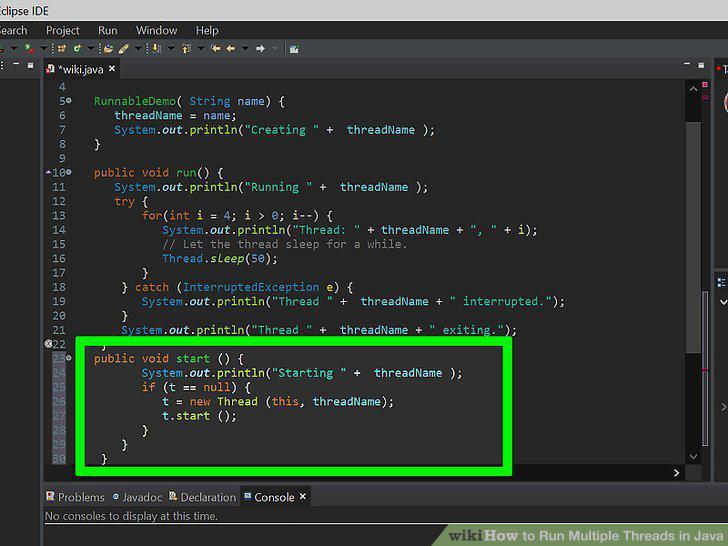Switch to the Problems tab
This screenshot has height=546, width=728.
pyautogui.click(x=75, y=497)
